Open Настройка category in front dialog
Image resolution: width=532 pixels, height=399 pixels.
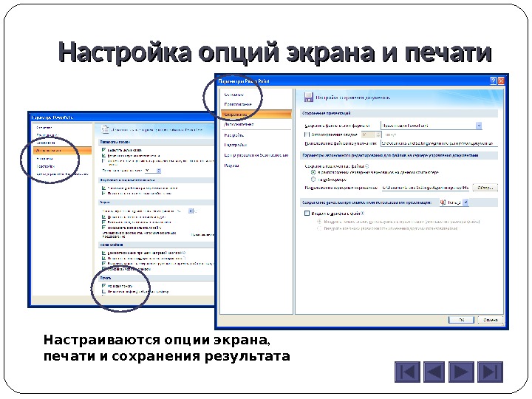click(x=233, y=135)
